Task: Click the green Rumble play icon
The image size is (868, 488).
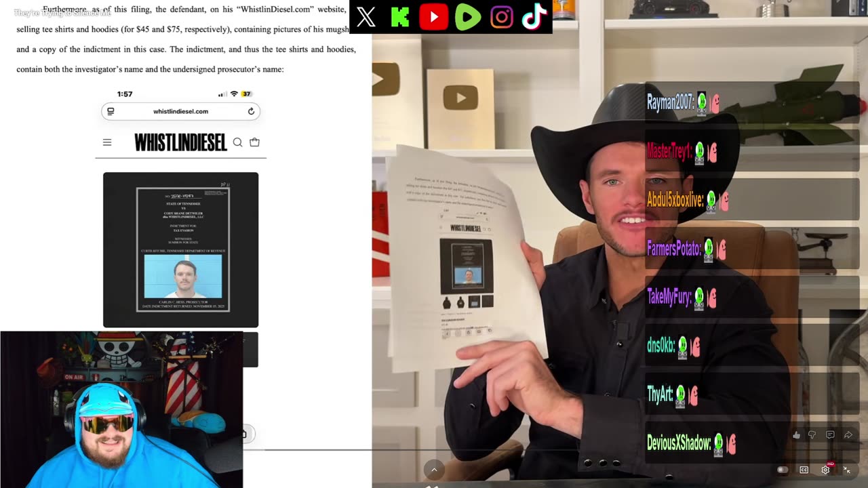Action: point(468,17)
